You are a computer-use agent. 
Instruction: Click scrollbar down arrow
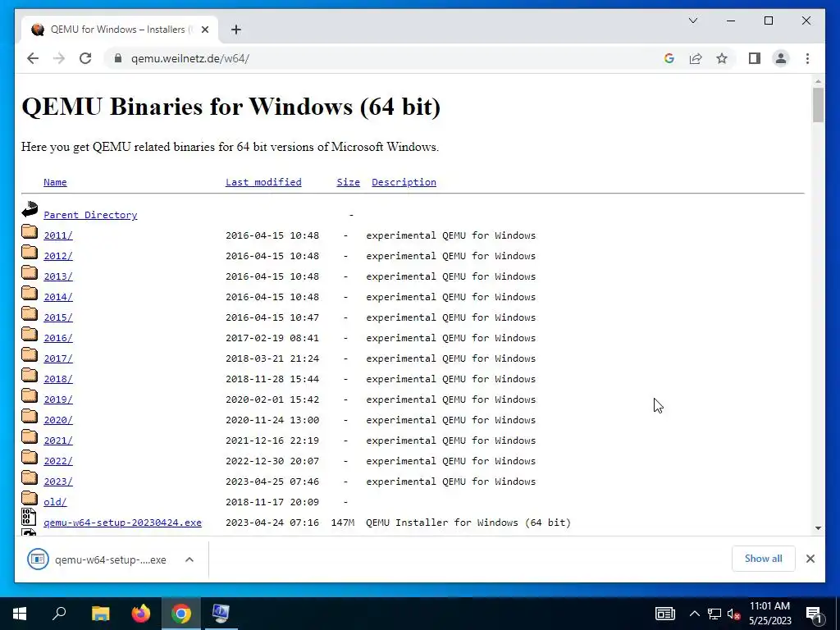[818, 527]
